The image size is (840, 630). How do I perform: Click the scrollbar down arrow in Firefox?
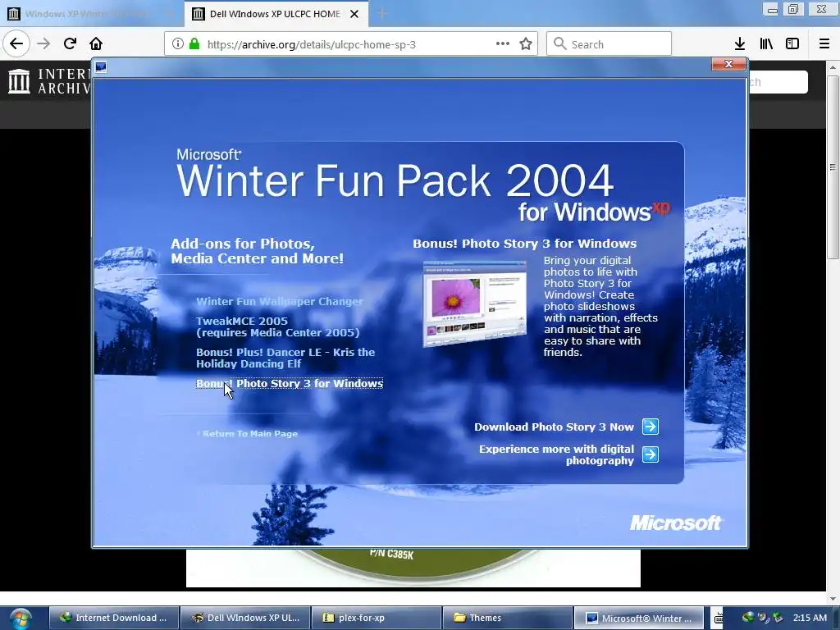point(833,598)
